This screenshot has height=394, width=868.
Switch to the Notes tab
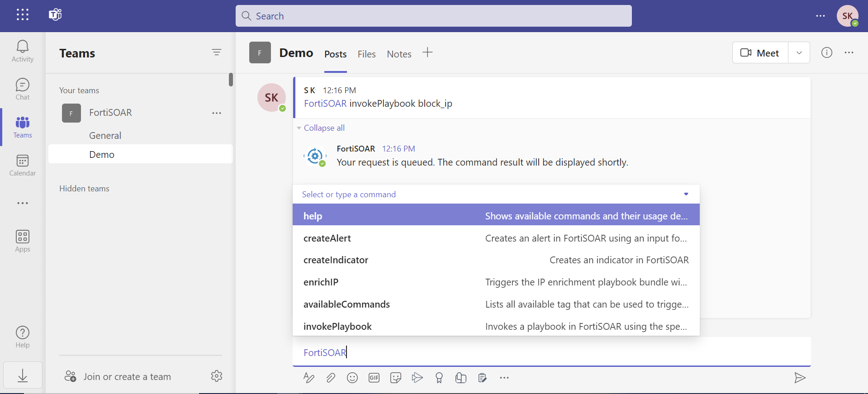[x=399, y=54]
